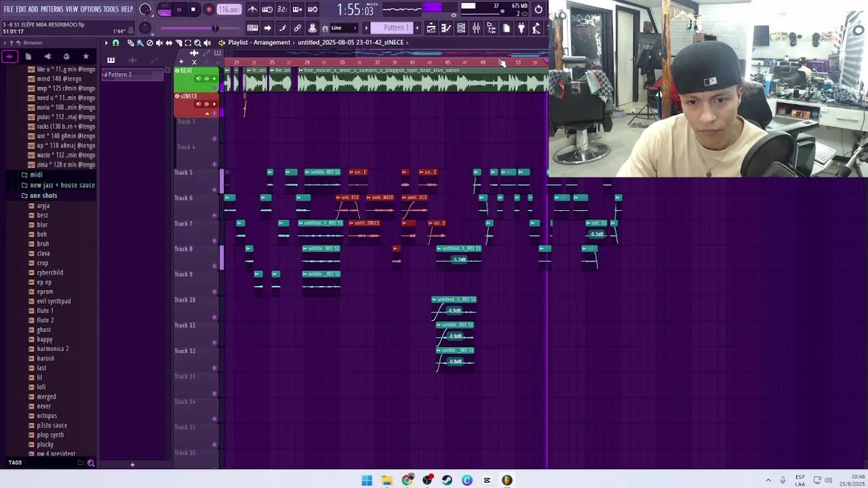Toggle the record button
The width and height of the screenshot is (868, 488).
(x=209, y=9)
